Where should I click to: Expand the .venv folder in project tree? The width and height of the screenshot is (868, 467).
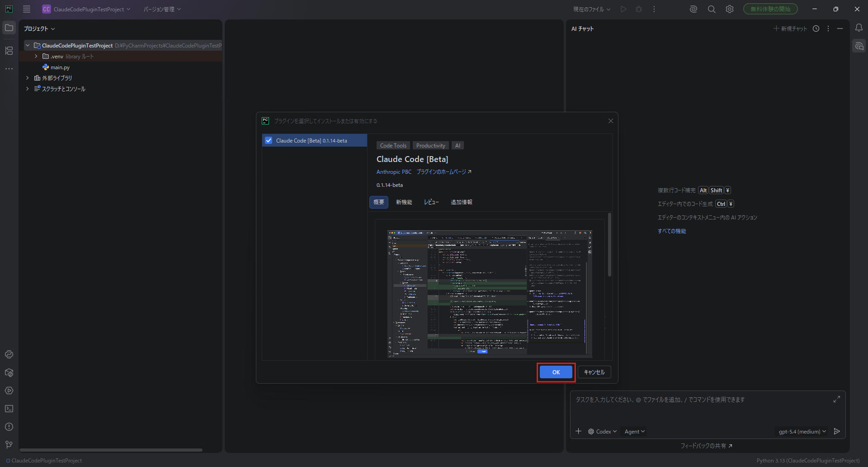36,57
